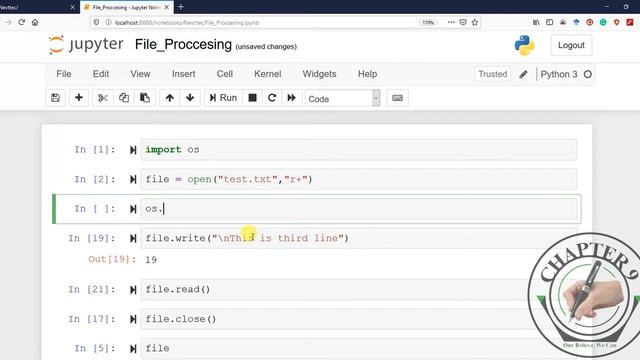The height and width of the screenshot is (360, 640).
Task: Click the 170% zoom level indicator
Action: [x=428, y=22]
